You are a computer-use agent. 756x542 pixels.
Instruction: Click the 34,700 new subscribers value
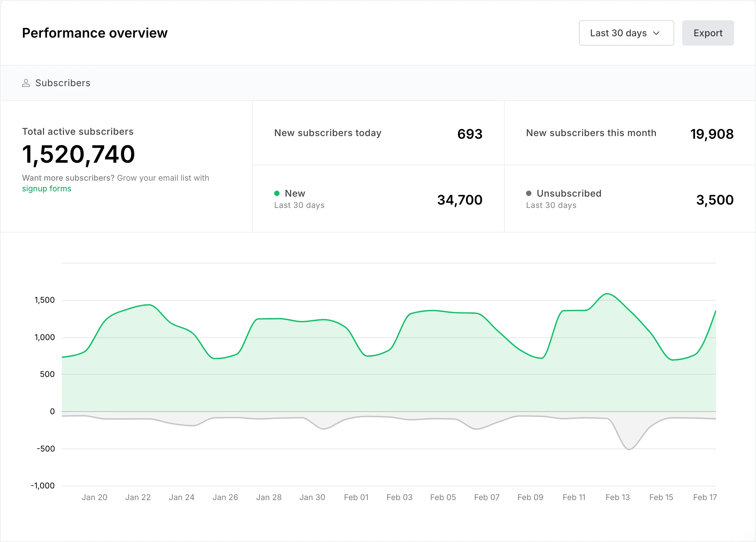click(460, 200)
